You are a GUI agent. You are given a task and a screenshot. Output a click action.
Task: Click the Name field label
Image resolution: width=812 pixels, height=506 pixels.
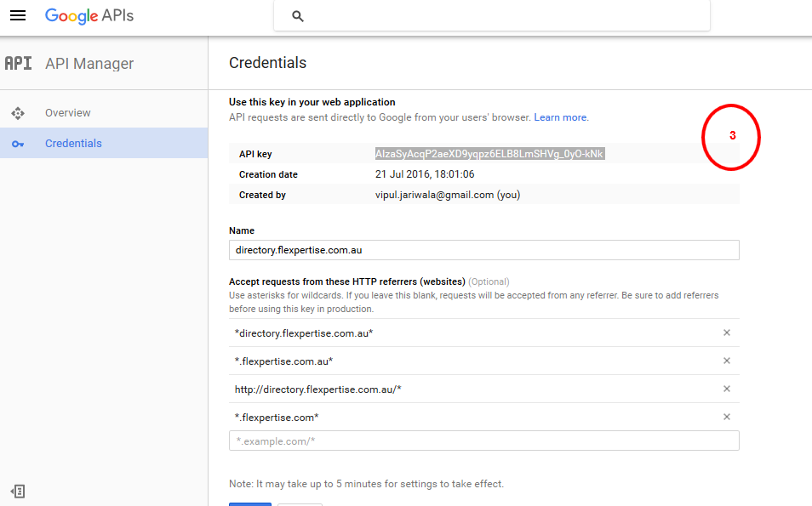[242, 230]
